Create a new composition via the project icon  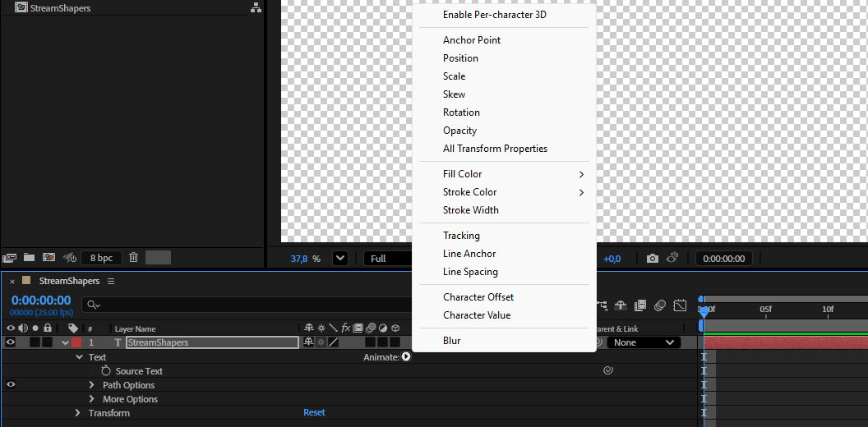[48, 258]
